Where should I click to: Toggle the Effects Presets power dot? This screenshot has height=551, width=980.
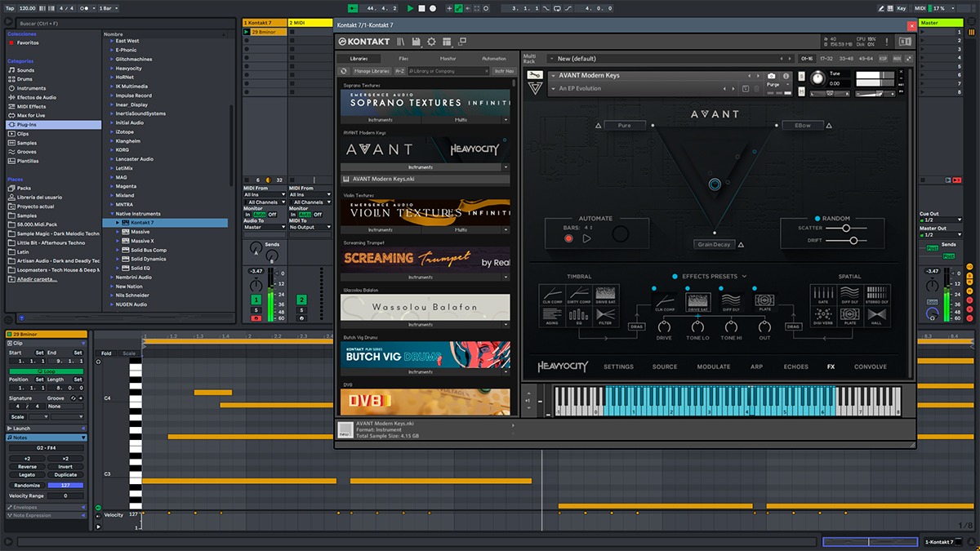pyautogui.click(x=675, y=277)
